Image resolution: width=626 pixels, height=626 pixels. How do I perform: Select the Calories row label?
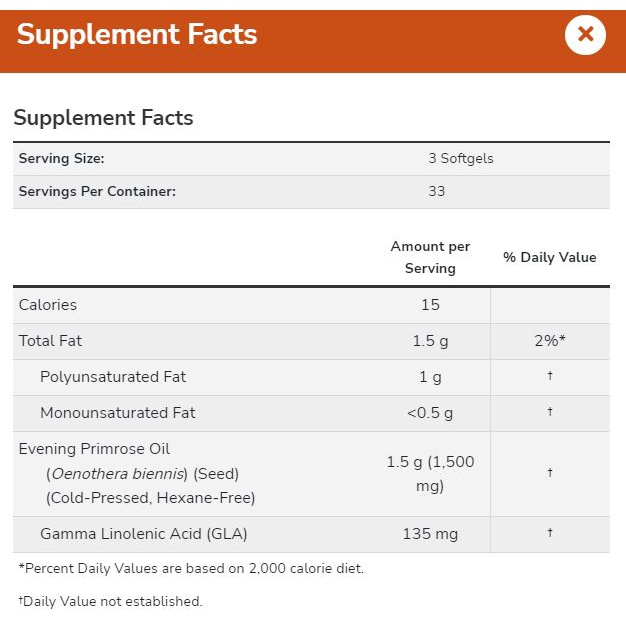pos(48,305)
